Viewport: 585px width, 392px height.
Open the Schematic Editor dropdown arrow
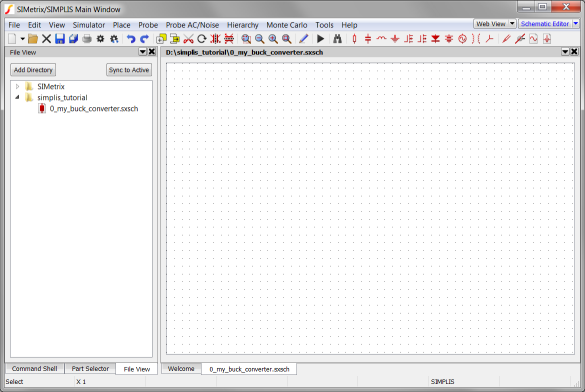click(576, 24)
